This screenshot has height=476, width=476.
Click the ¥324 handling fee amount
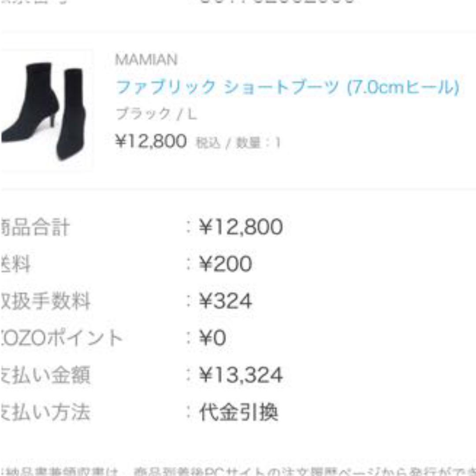coord(226,301)
